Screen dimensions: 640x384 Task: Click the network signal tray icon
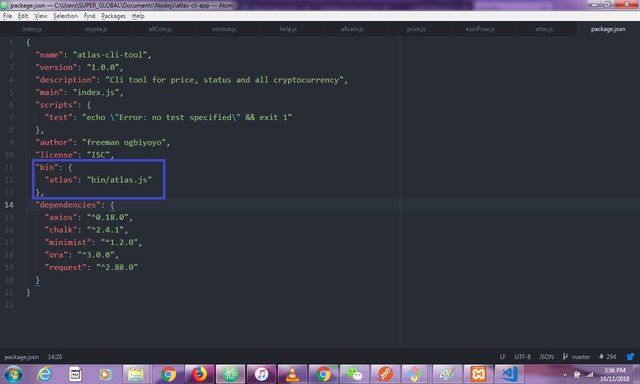click(x=589, y=374)
